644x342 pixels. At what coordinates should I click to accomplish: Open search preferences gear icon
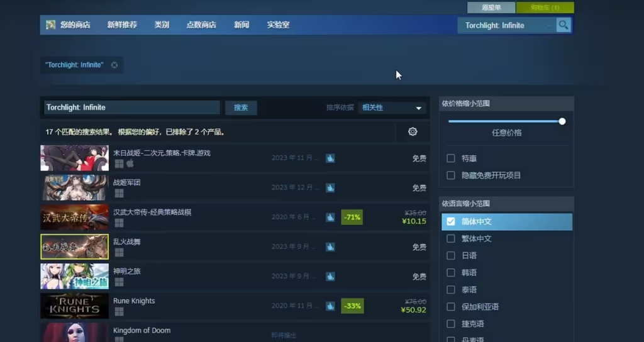413,131
